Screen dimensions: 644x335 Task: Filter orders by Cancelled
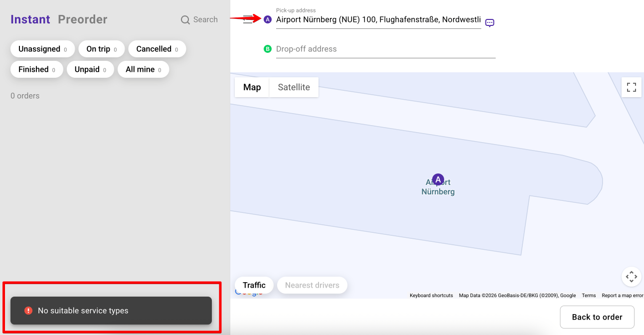pos(157,49)
